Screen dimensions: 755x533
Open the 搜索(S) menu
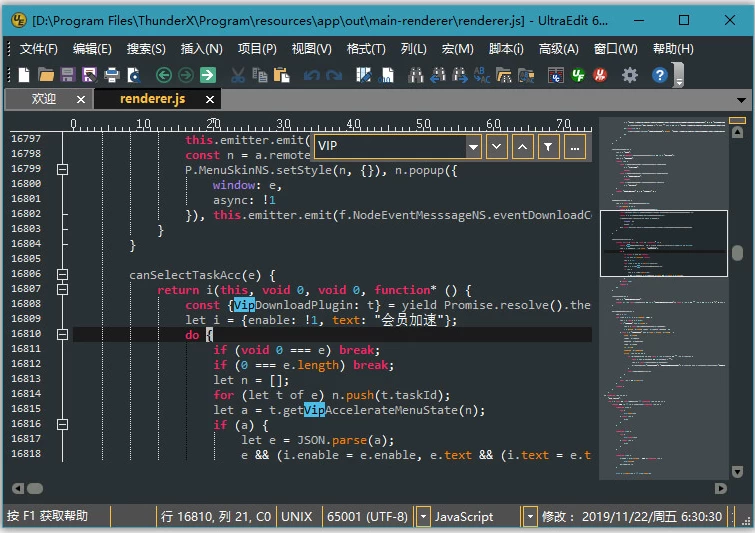click(146, 48)
